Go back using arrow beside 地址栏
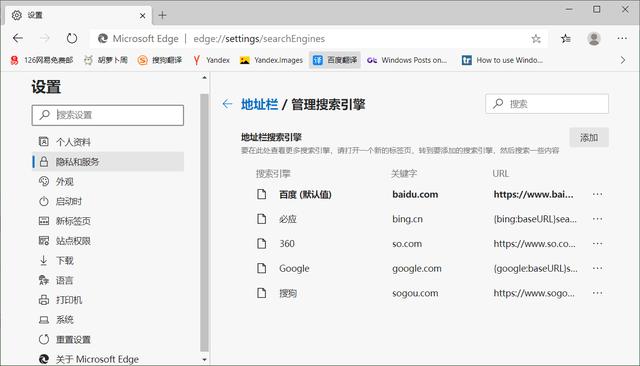 pyautogui.click(x=227, y=104)
